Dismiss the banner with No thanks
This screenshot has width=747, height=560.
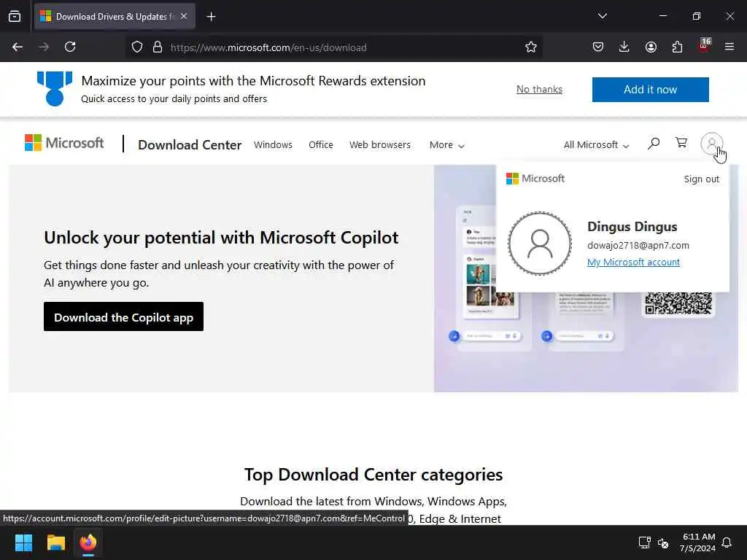click(539, 89)
